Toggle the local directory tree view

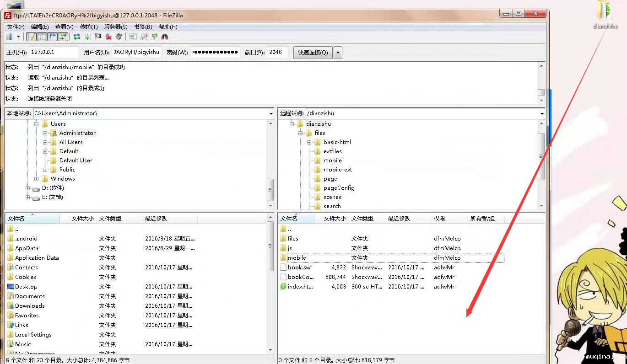coord(42,37)
